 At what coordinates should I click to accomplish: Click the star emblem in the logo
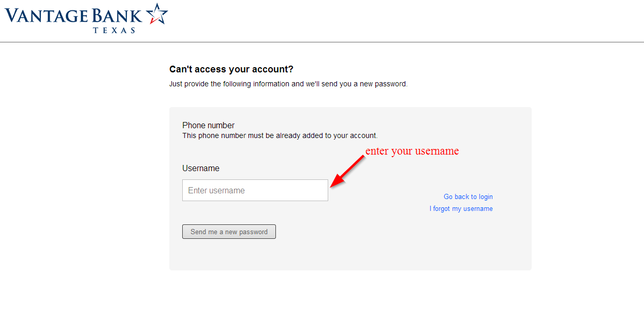156,14
